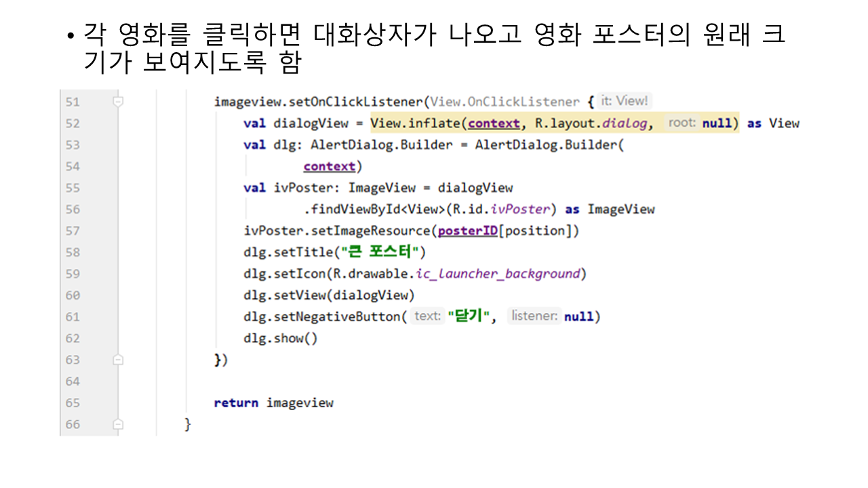Click ic_launcher_background drawable reference
The image size is (868, 488).
point(498,274)
